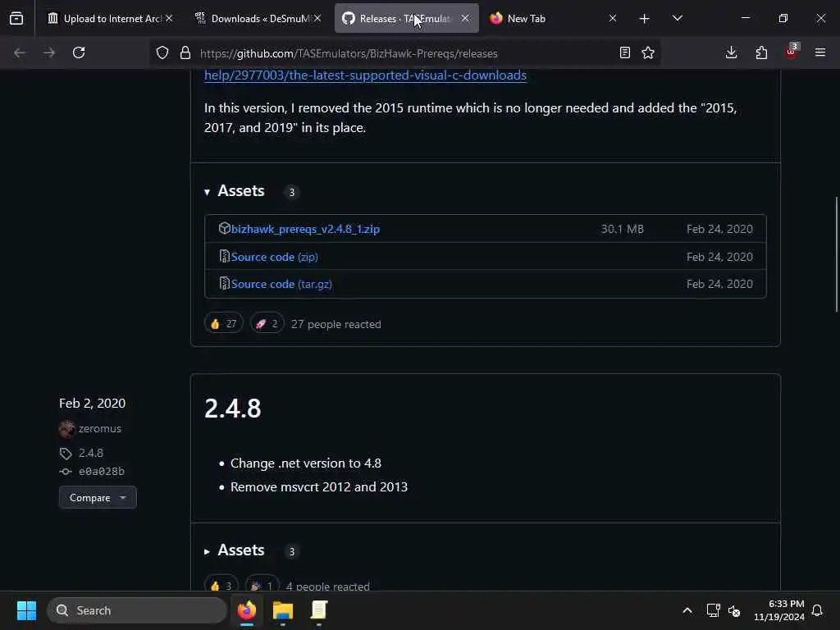Bookmark this page with star icon
The image size is (840, 630).
[648, 52]
